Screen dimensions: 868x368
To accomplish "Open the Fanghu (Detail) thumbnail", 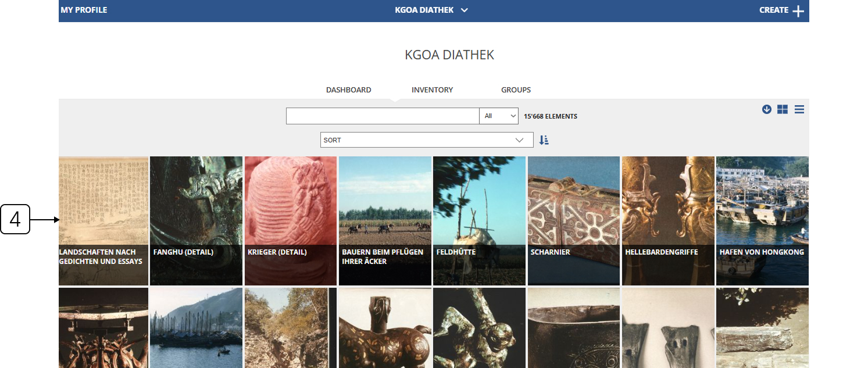I will pyautogui.click(x=196, y=220).
